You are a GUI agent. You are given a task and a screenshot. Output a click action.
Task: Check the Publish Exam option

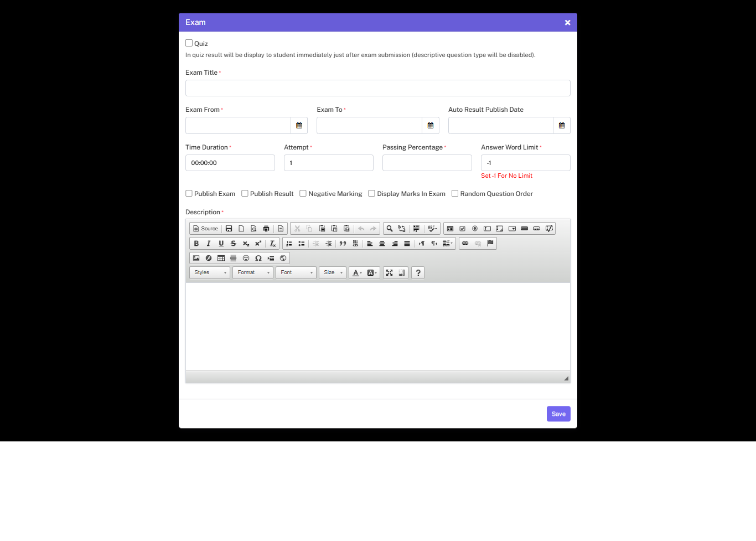coord(189,193)
